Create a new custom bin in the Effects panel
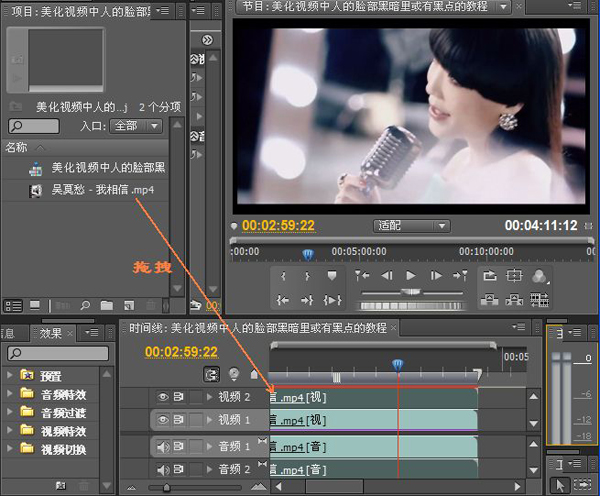The image size is (600, 496). tap(61, 486)
